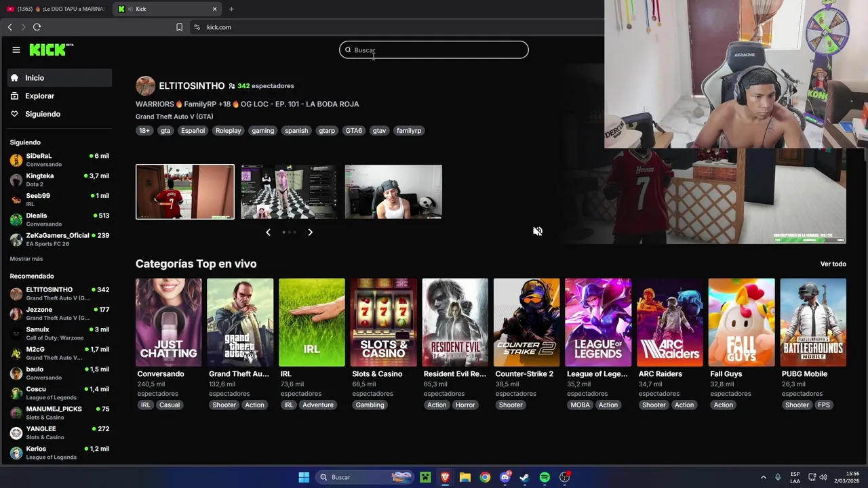Close the Kick browser tab
Image resolution: width=868 pixels, height=488 pixels.
214,9
